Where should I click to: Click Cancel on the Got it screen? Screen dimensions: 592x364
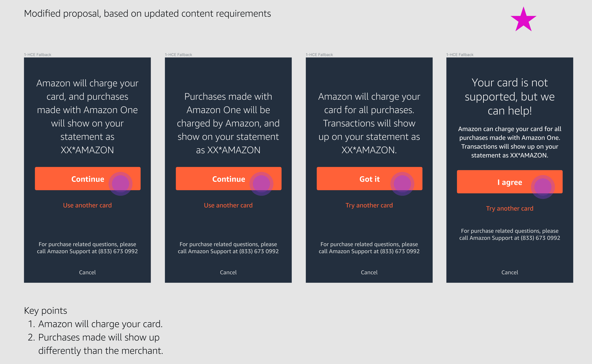(x=369, y=272)
